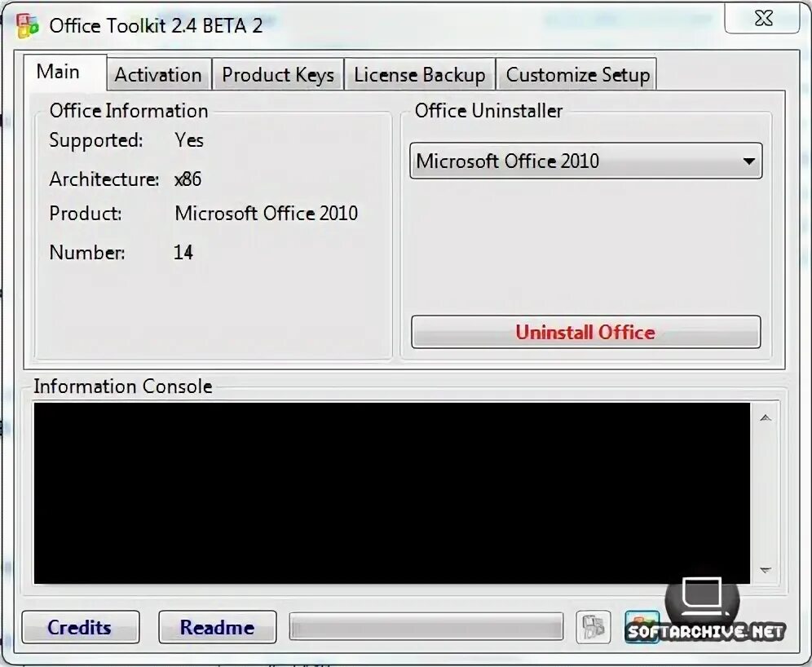Open the Activation tab
Screen dimensions: 812x667
(x=158, y=74)
